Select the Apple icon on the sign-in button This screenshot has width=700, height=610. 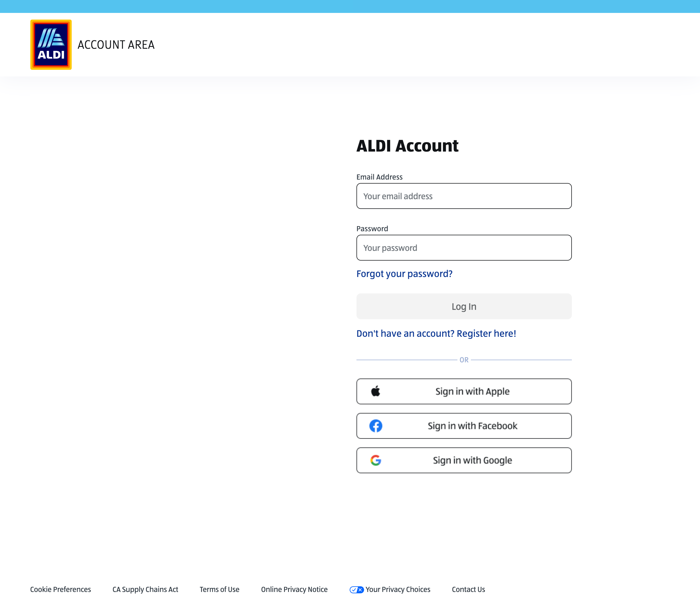pyautogui.click(x=376, y=391)
